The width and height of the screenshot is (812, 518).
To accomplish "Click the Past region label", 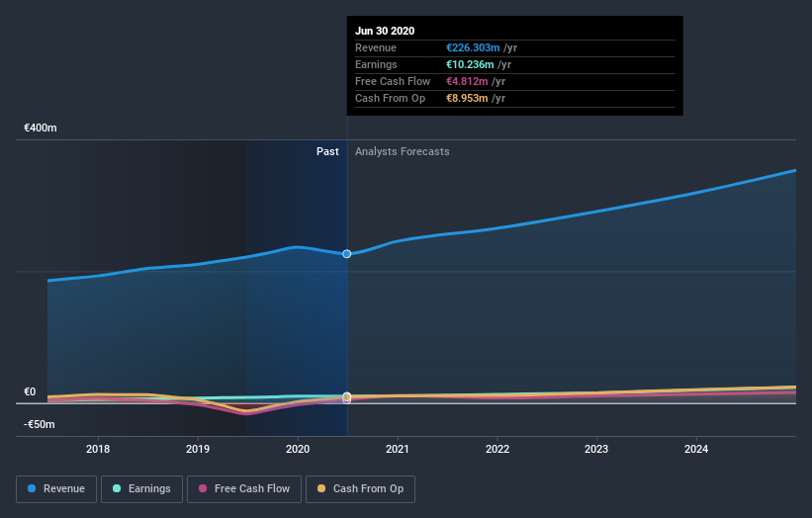I will [327, 151].
